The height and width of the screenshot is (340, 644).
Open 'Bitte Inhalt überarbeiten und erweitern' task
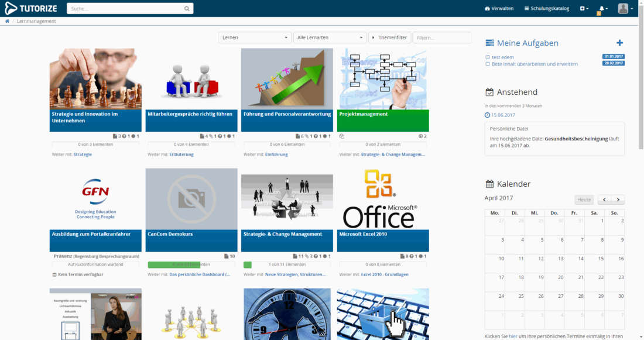coord(535,64)
